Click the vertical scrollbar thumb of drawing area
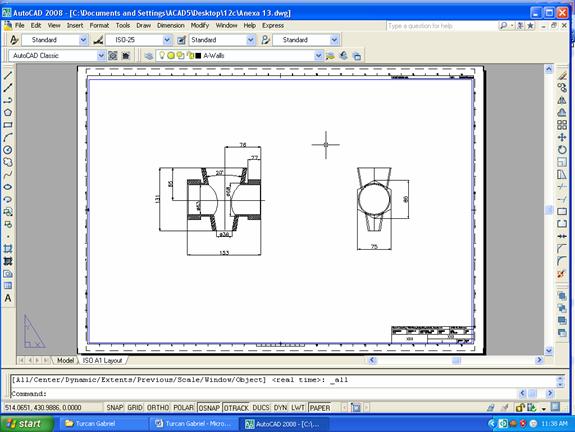This screenshot has width=575, height=432. [549, 210]
